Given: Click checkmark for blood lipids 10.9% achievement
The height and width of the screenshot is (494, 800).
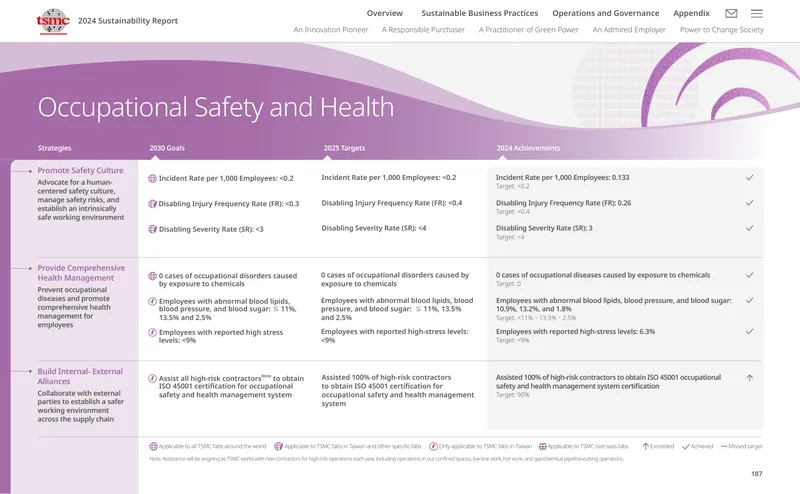Looking at the screenshot, I should pyautogui.click(x=749, y=301).
